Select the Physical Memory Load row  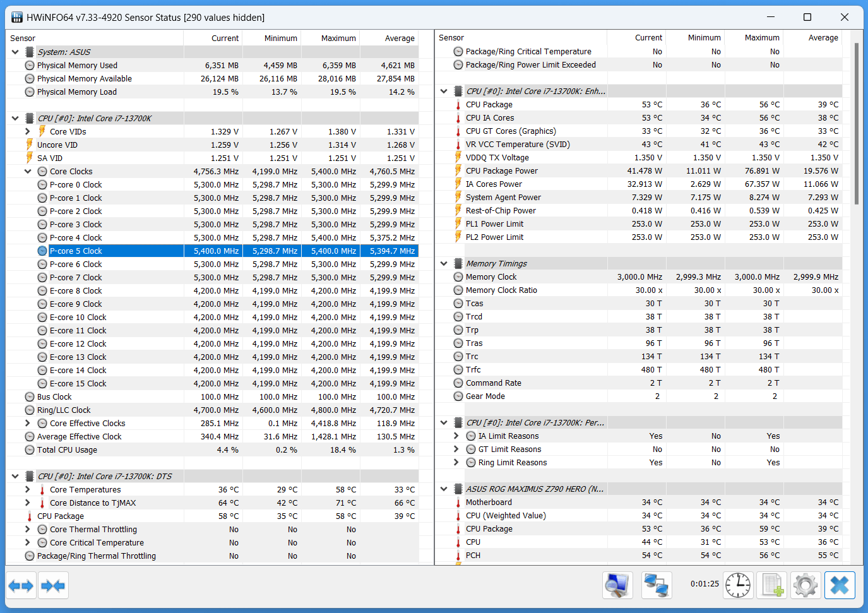pos(212,92)
